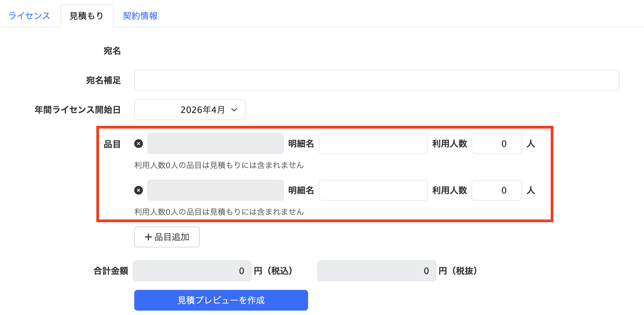Click the second row 明細名 input
Image resolution: width=644 pixels, height=315 pixels.
[373, 190]
